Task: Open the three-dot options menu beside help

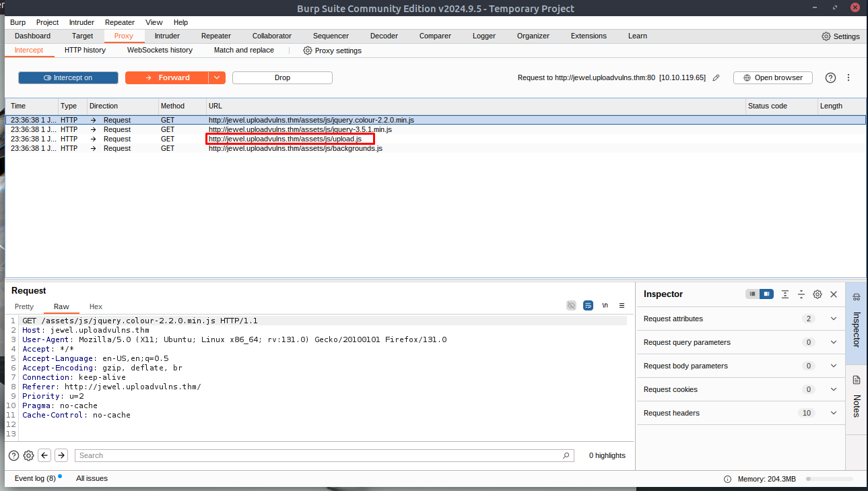Action: click(x=848, y=78)
